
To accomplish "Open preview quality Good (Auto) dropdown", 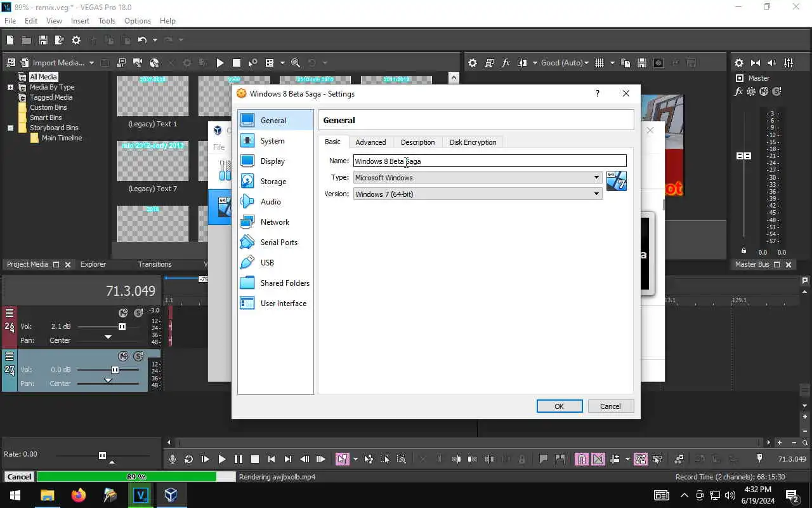I will 565,63.
